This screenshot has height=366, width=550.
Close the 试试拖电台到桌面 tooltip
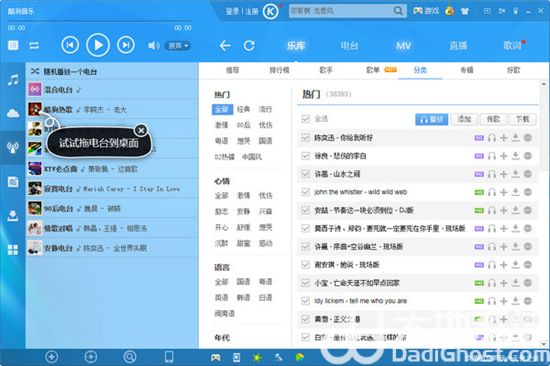pyautogui.click(x=141, y=131)
